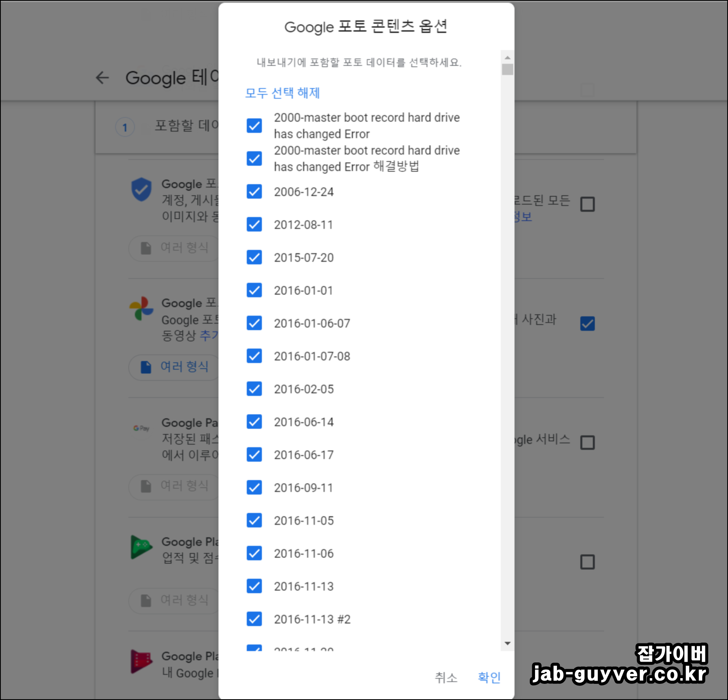Uncheck the 2016-11-06 album

[254, 553]
